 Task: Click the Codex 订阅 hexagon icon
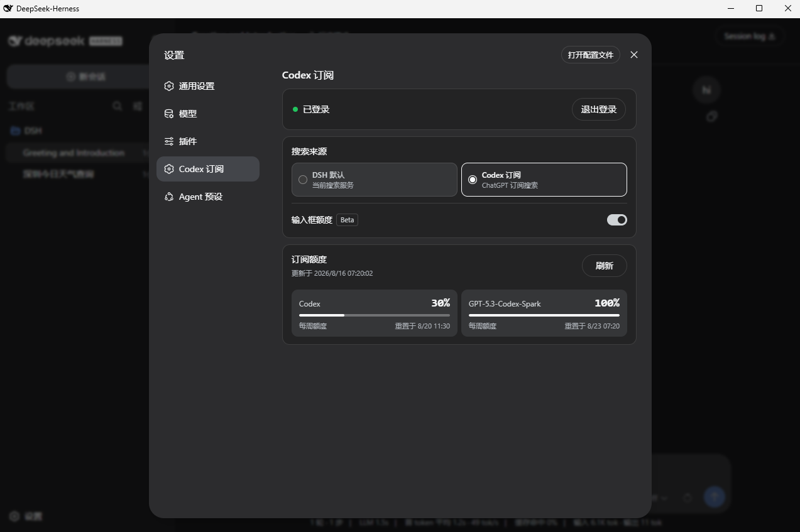coord(169,169)
